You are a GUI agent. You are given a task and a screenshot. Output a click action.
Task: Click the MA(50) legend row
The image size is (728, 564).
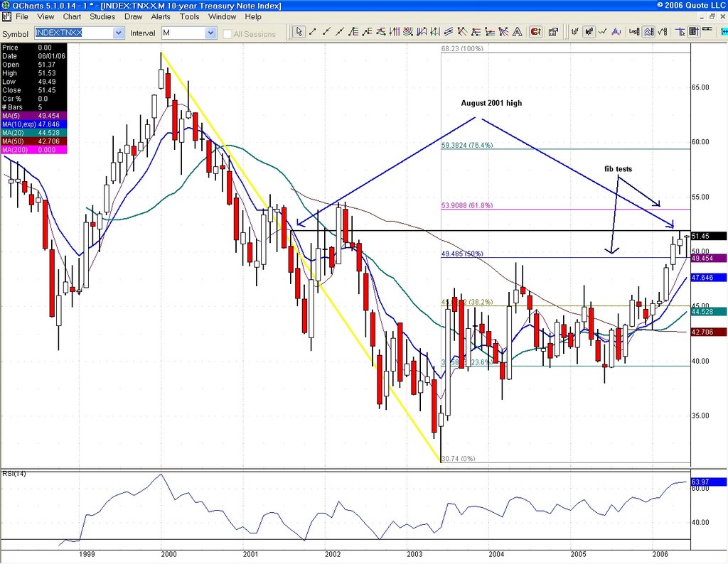click(34, 141)
